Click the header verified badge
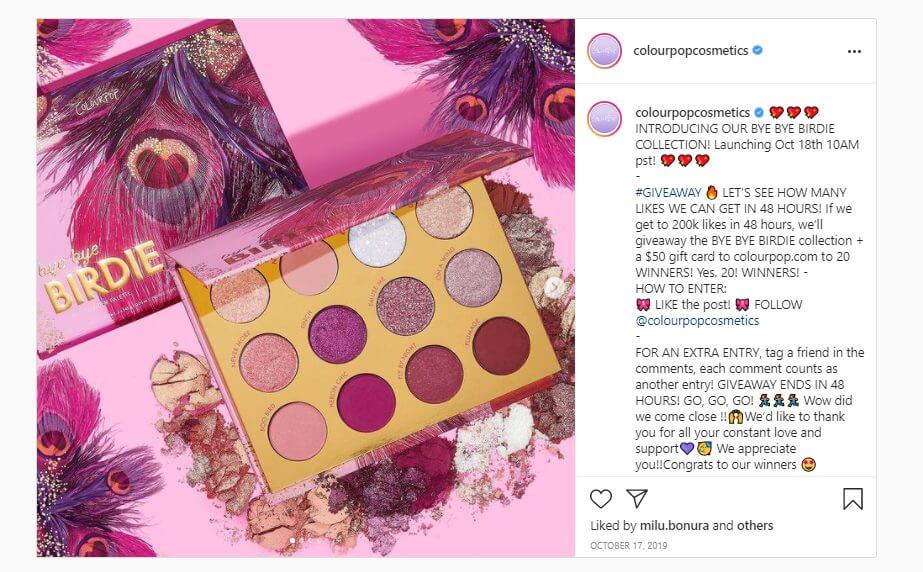The height and width of the screenshot is (572, 923). click(758, 51)
